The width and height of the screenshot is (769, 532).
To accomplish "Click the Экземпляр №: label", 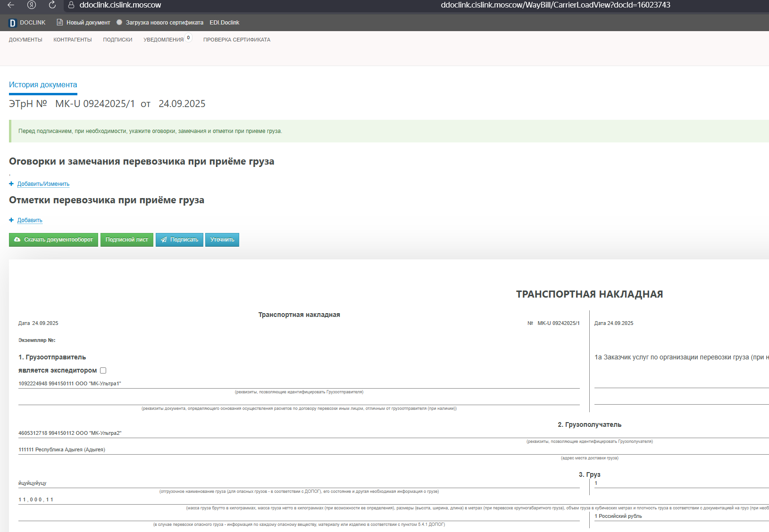I will (x=37, y=340).
